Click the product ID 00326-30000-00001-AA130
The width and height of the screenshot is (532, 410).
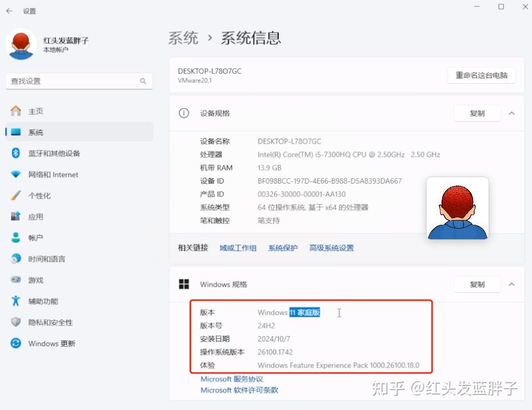click(x=301, y=194)
